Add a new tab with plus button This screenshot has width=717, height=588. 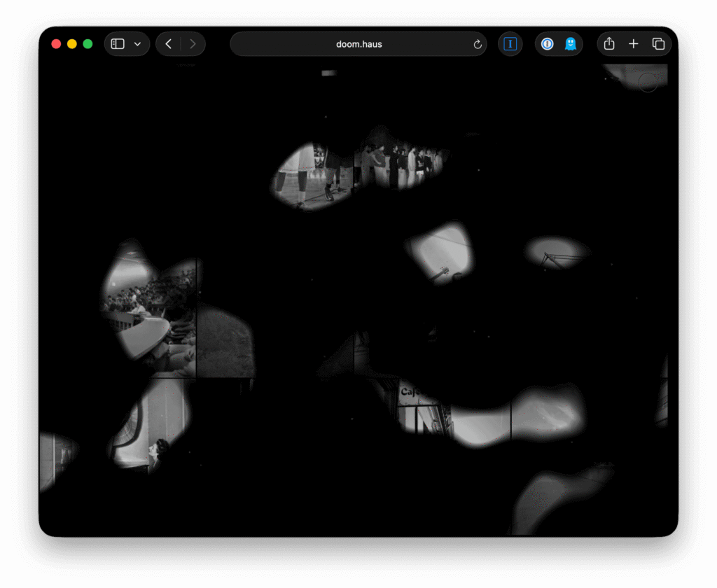tap(634, 44)
